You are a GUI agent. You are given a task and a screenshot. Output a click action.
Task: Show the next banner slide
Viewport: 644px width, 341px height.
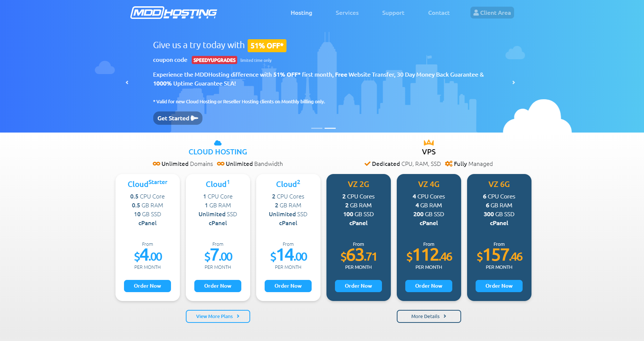tap(514, 83)
